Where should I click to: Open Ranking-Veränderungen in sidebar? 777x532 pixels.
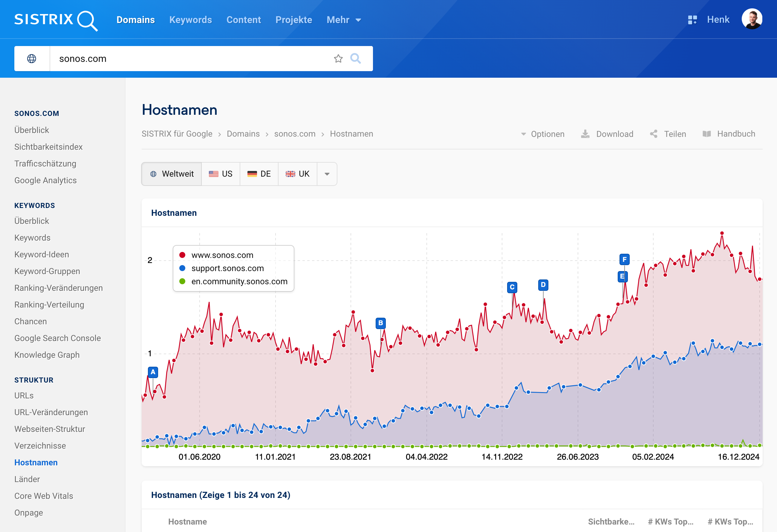click(59, 288)
